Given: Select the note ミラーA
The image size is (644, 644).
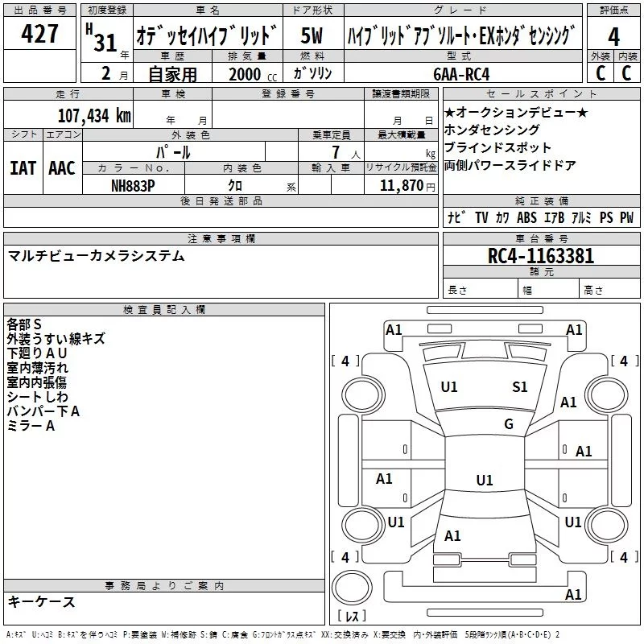Looking at the screenshot, I should (x=31, y=426).
